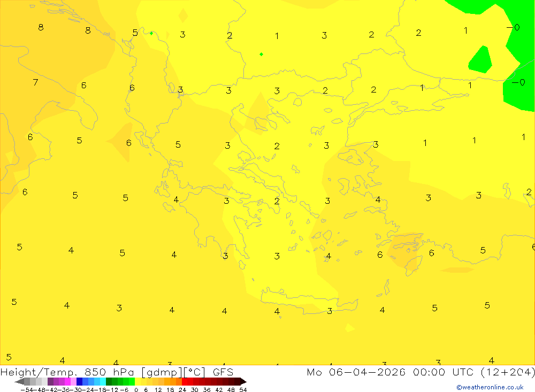Pick the dark blue legend swatch
This screenshot has height=392, width=535.
[80, 381]
